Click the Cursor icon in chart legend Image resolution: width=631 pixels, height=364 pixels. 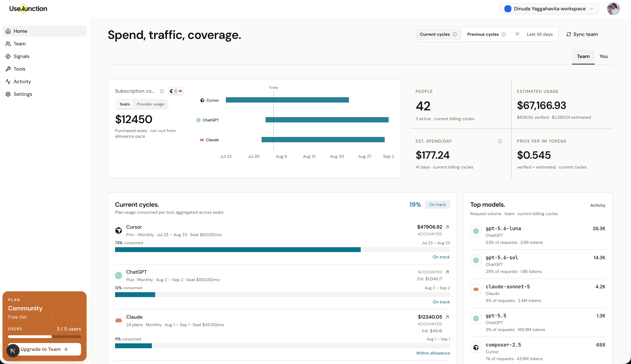202,100
